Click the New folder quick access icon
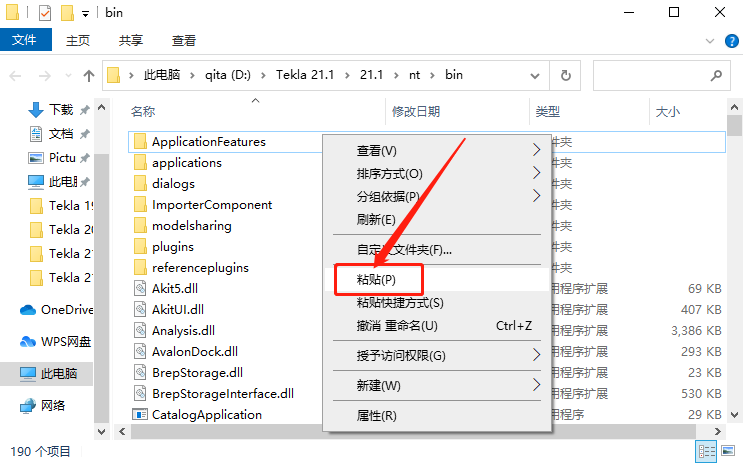 click(x=67, y=13)
